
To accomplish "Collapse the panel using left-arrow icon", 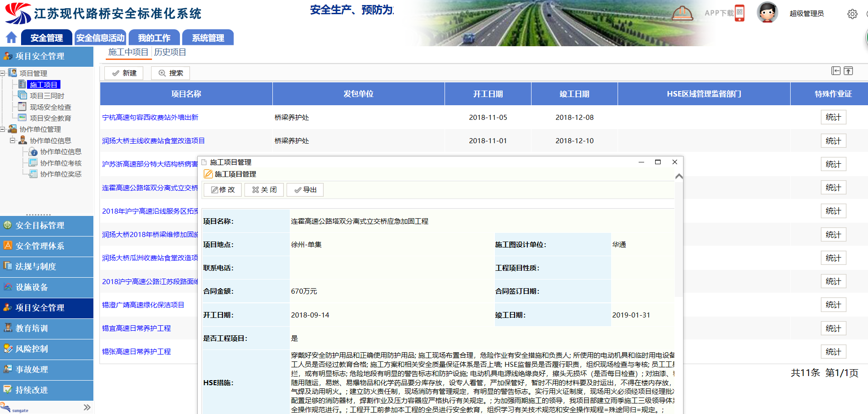I will pos(836,71).
